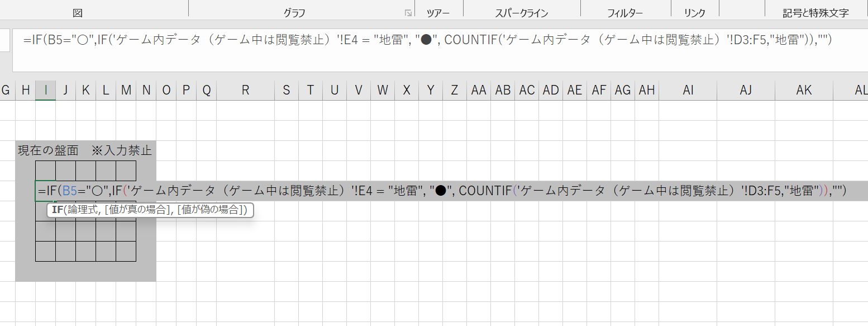868x326 pixels.
Task: Select the [値が真の場合] argument in tooltip
Action: 139,210
